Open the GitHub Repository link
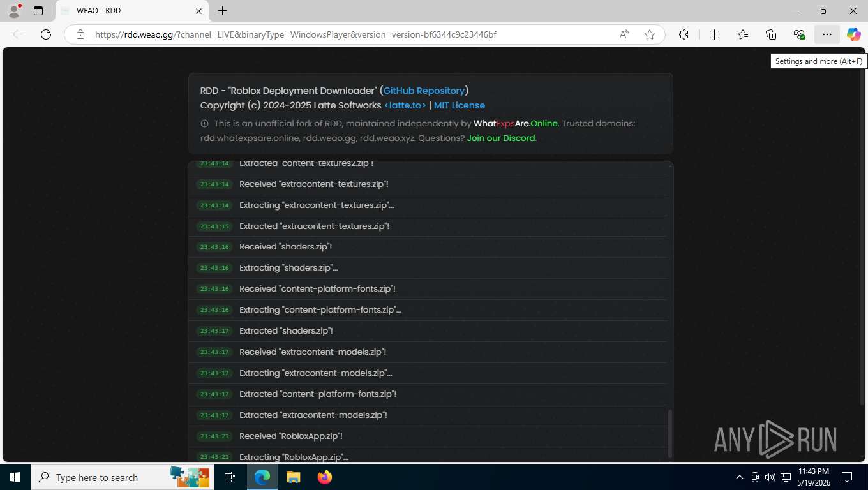The width and height of the screenshot is (868, 490). coord(424,91)
